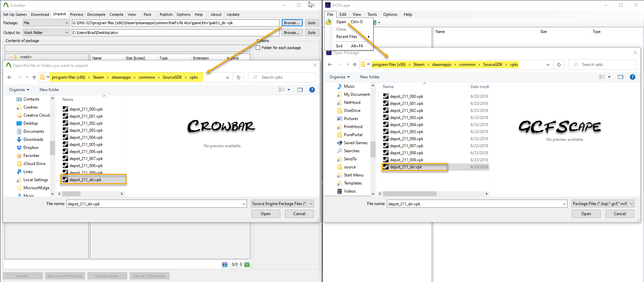Viewport: 644px width, 282px height.
Task: Click Crowbar's blue magnifier search icon
Action: tap(225, 265)
